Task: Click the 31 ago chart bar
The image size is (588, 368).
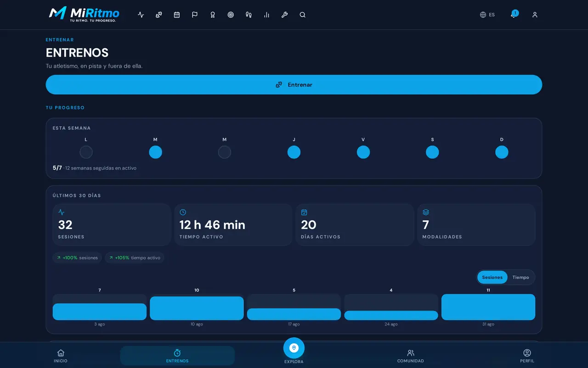Action: pos(488,307)
